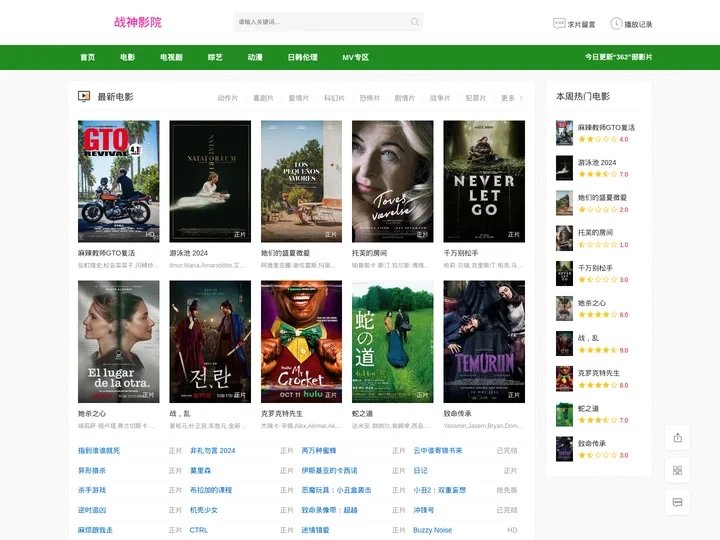Open Los Pequeños Amores poster

pyautogui.click(x=301, y=181)
